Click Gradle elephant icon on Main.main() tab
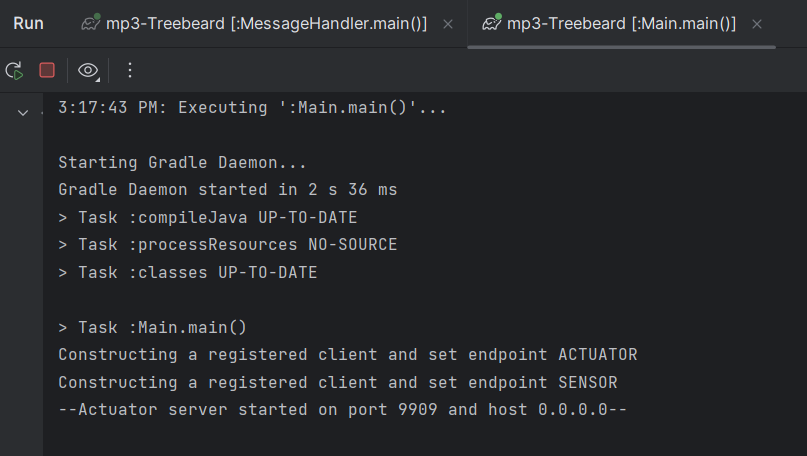This screenshot has height=456, width=807. point(492,23)
